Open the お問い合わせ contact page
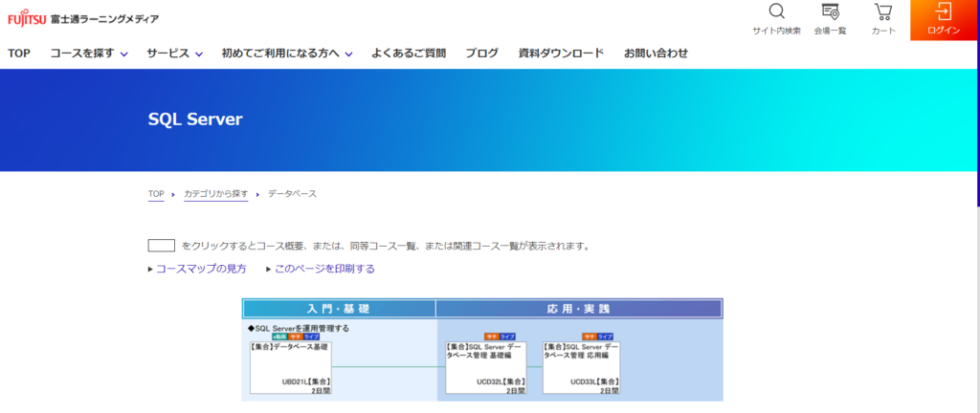The height and width of the screenshot is (413, 980). [656, 54]
